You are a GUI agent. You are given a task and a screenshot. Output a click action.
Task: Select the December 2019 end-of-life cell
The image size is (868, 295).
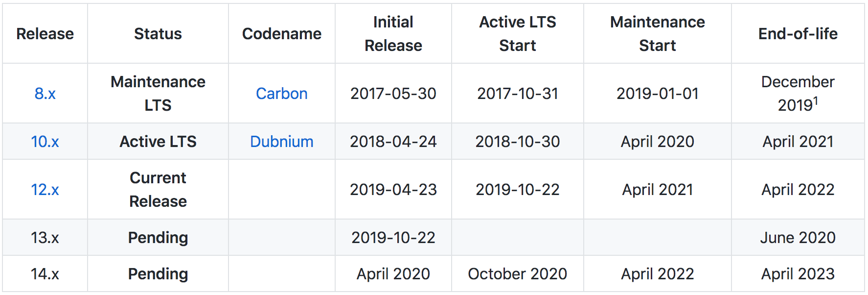tap(798, 94)
